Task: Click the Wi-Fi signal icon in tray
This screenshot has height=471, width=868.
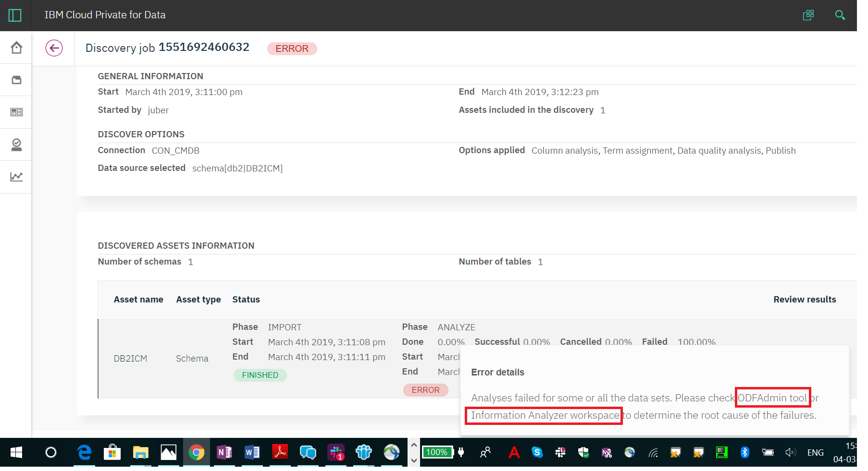Action: click(x=653, y=452)
